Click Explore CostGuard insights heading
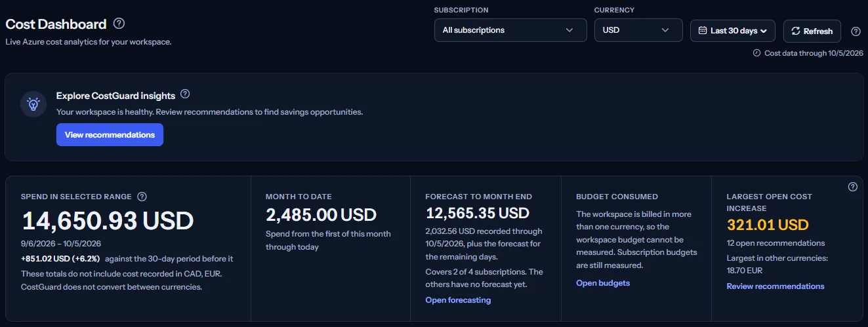The image size is (868, 327). 115,95
